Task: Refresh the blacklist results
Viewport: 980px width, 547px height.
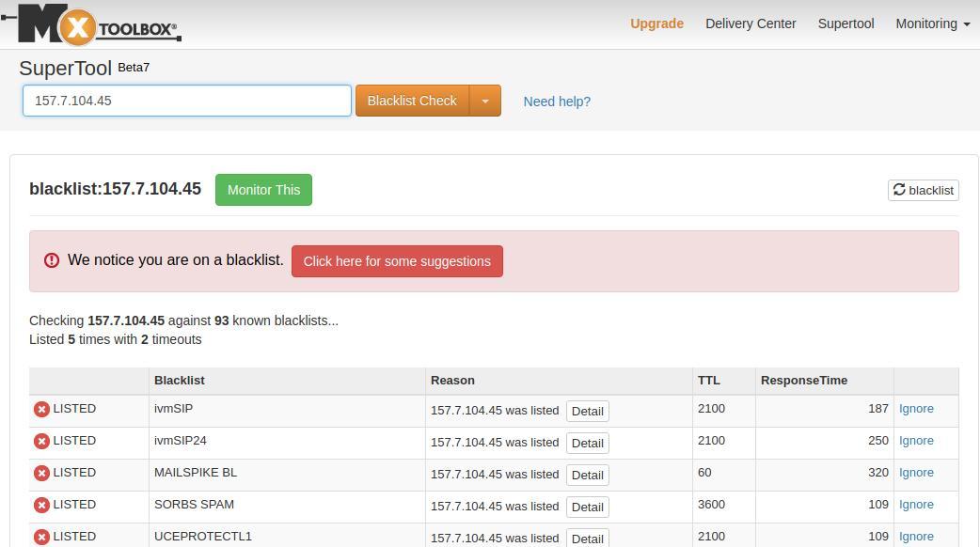Action: tap(924, 191)
